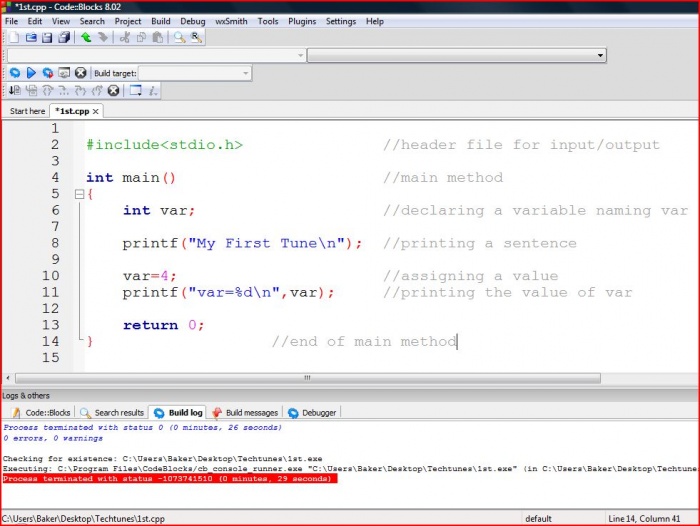The image size is (700, 526).
Task: Switch to the Build messages tab
Action: (x=246, y=413)
